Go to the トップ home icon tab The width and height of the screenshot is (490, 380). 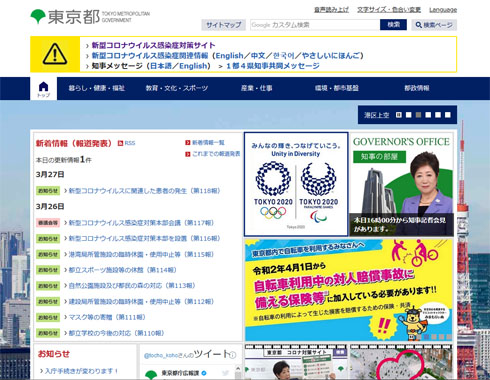coord(43,89)
